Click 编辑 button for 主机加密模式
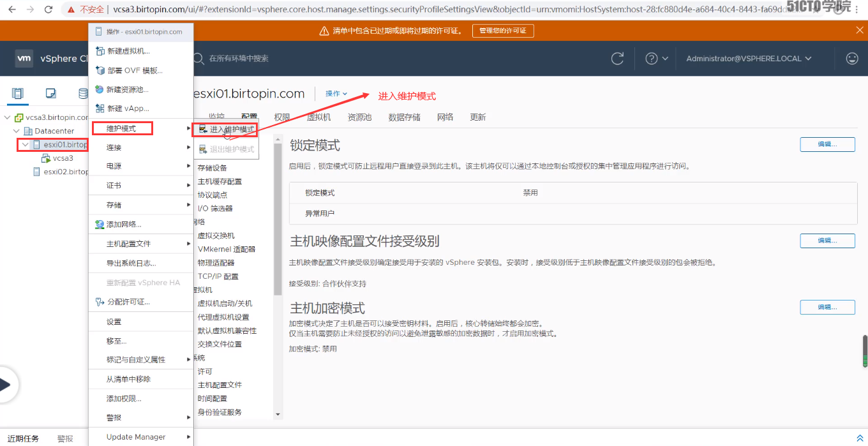The height and width of the screenshot is (446, 868). click(x=827, y=307)
